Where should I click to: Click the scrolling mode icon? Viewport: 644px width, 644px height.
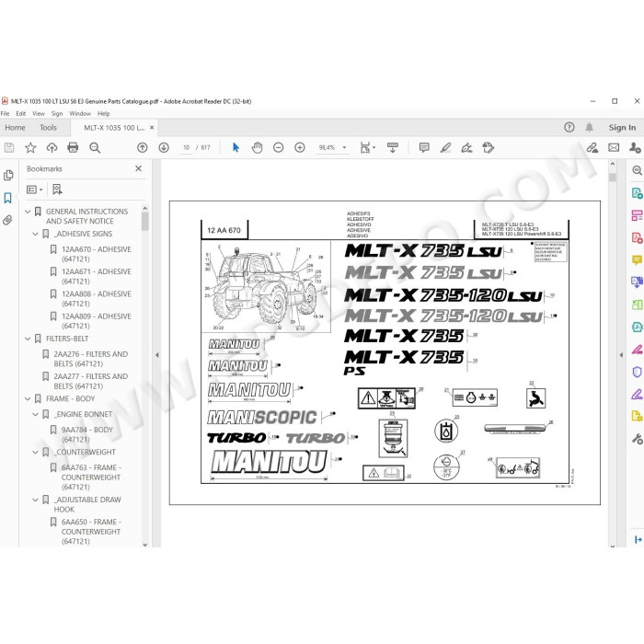[x=393, y=147]
